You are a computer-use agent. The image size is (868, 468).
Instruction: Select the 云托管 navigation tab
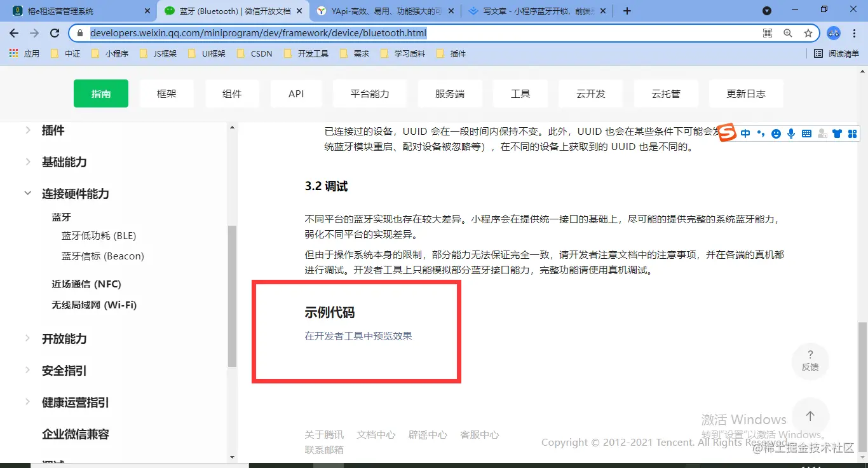[x=666, y=93]
